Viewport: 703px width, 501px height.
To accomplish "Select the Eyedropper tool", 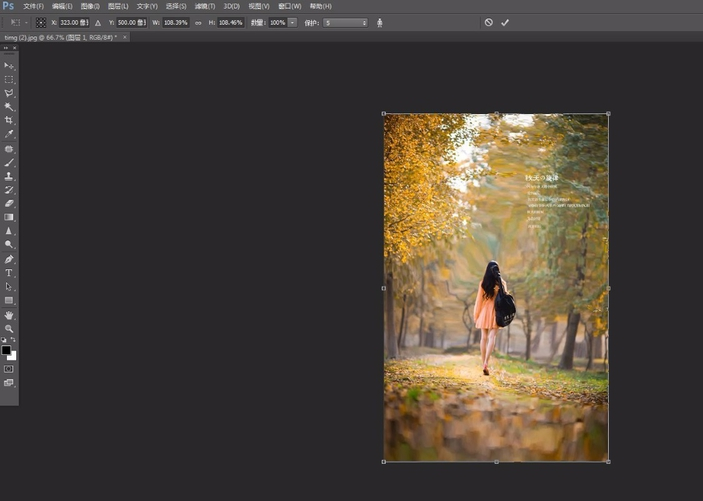I will [9, 134].
